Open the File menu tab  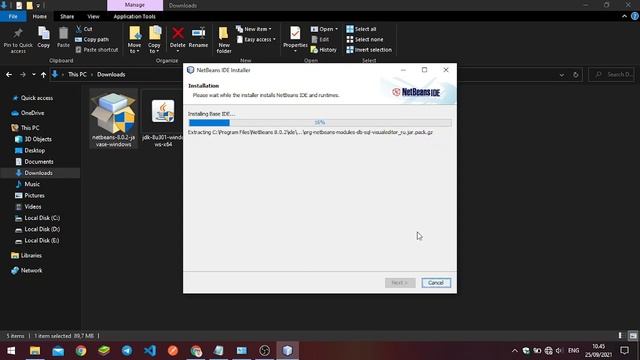tap(13, 16)
